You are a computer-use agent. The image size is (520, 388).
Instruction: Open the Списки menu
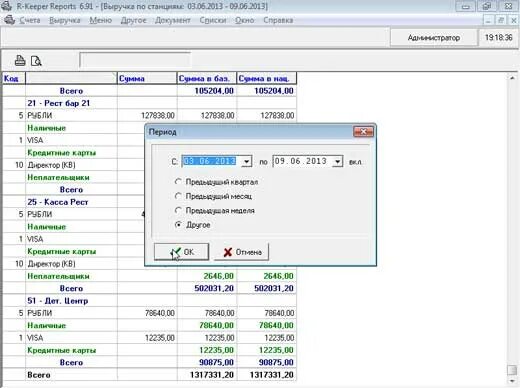coord(213,20)
